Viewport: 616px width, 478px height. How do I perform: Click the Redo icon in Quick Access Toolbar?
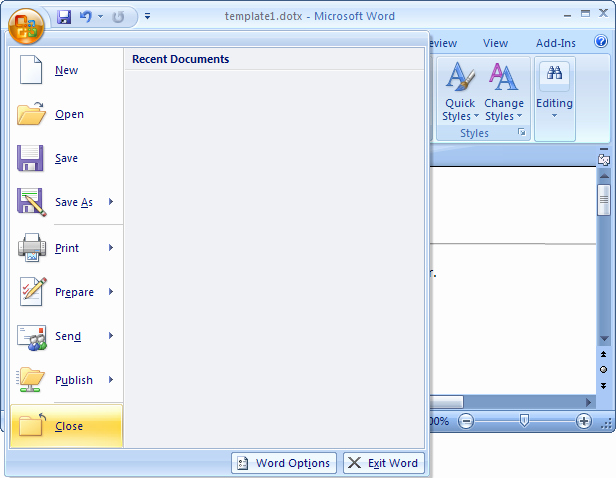118,17
